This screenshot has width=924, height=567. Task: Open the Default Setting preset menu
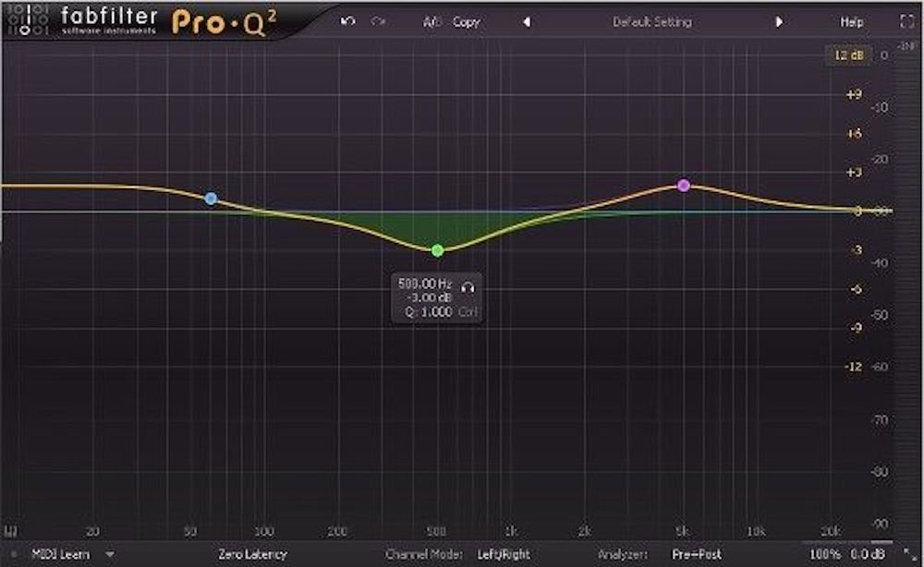pos(651,21)
